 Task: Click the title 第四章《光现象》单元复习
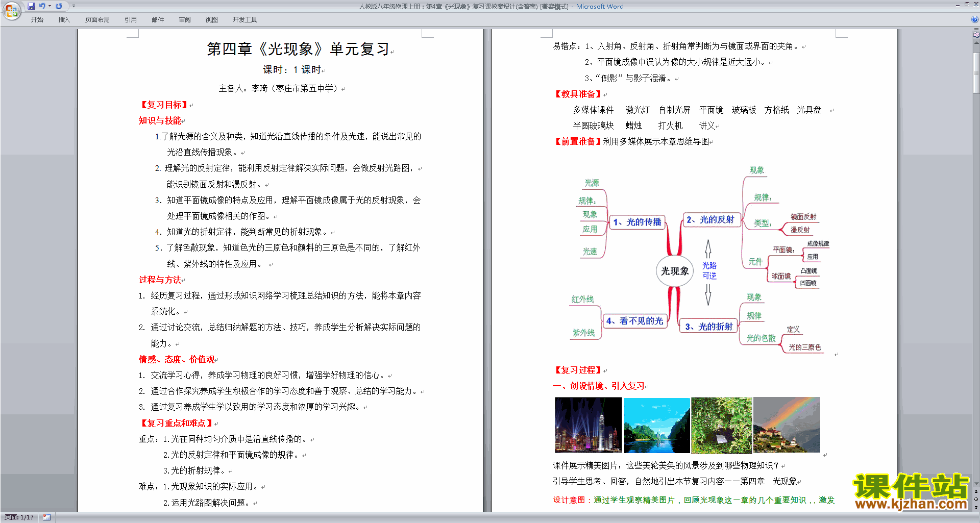298,49
